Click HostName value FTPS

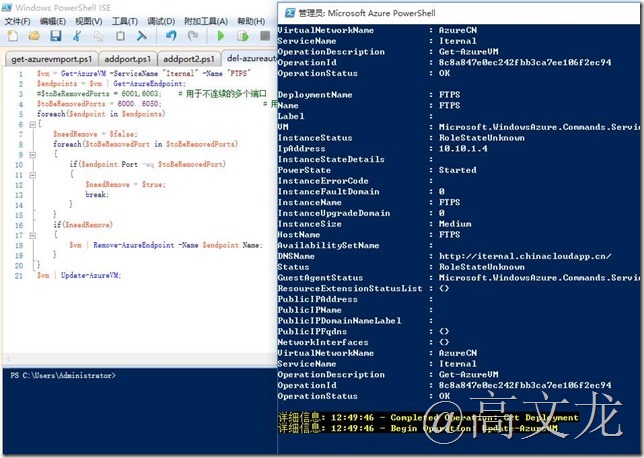point(449,235)
